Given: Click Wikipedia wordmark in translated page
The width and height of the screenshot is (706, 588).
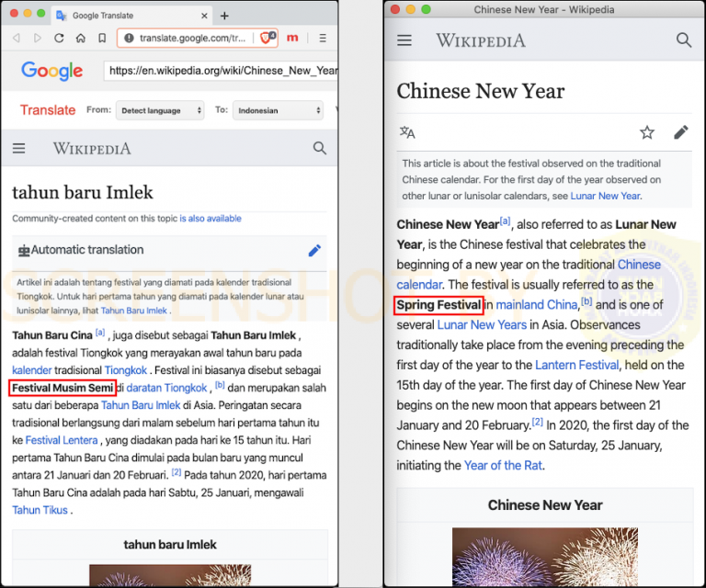Looking at the screenshot, I should tap(92, 149).
